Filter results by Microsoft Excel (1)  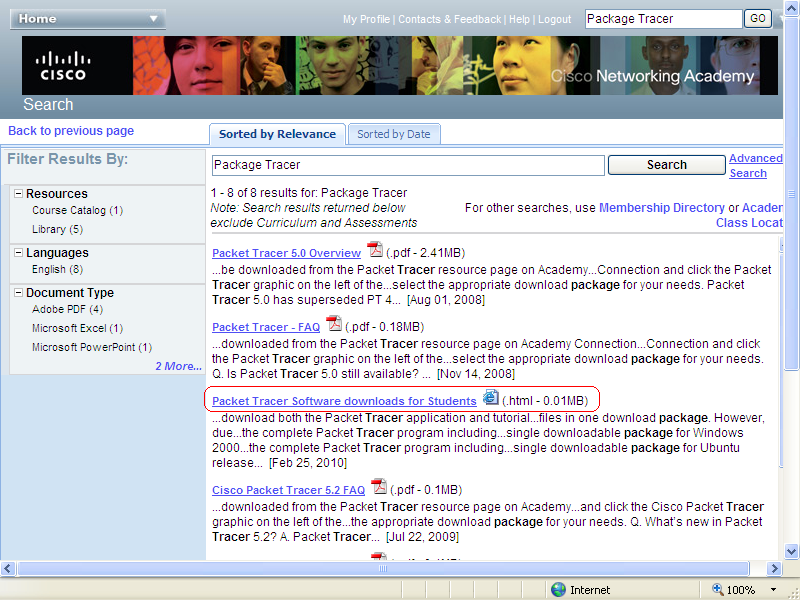(78, 328)
